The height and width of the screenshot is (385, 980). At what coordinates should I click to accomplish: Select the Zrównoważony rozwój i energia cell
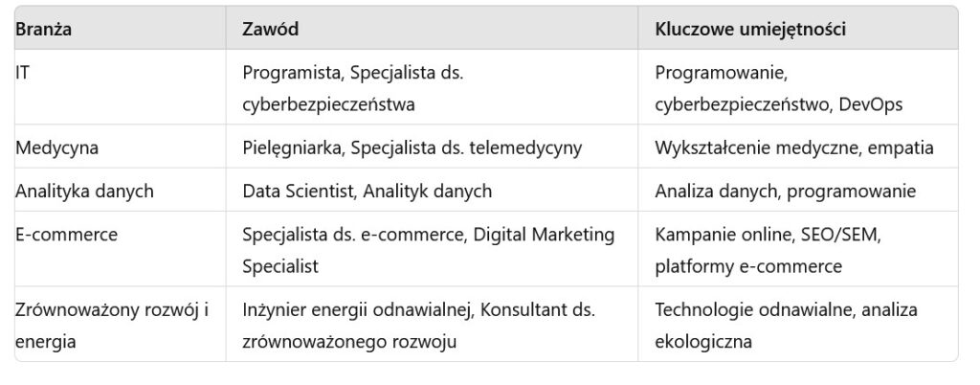(113, 325)
